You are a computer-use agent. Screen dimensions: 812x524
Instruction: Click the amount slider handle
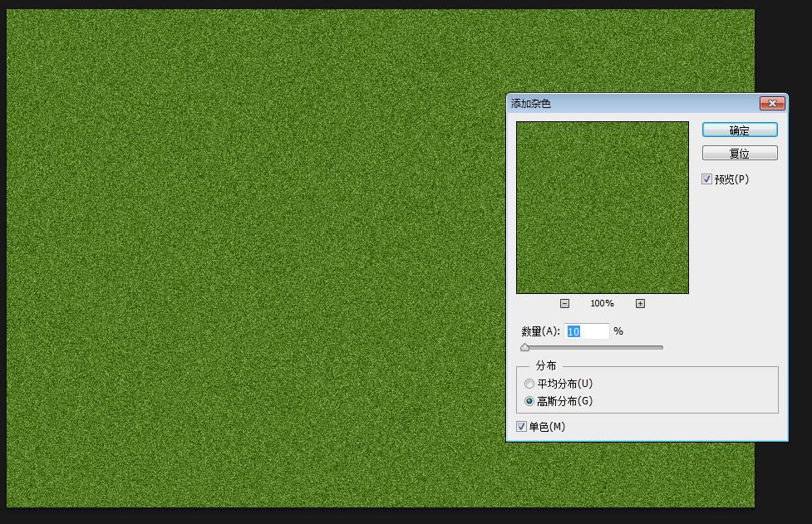524,347
